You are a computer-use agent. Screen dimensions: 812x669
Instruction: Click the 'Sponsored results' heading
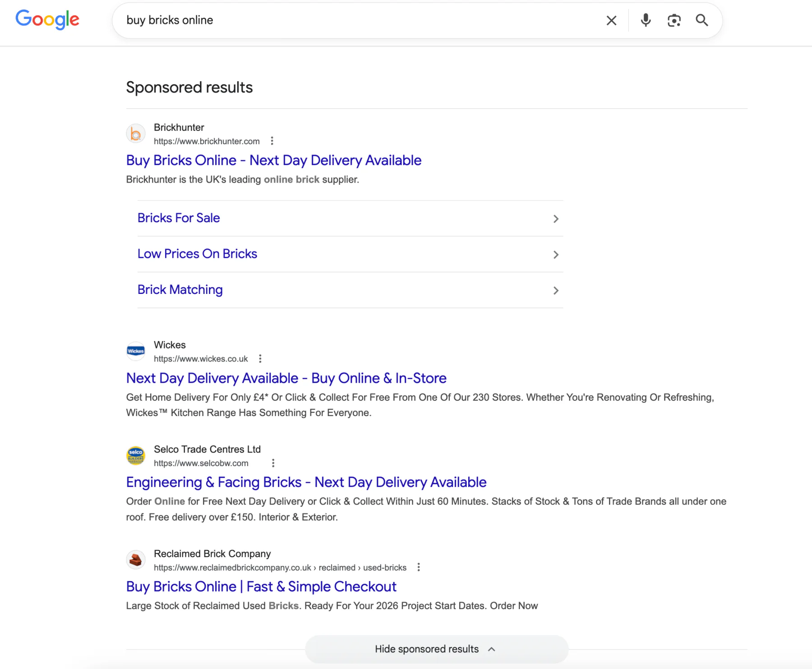pos(189,87)
